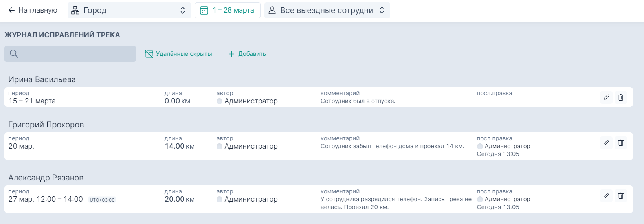Edit Григорий Прохоров's correction entry
Viewport: 644px width, 224px height.
[606, 143]
